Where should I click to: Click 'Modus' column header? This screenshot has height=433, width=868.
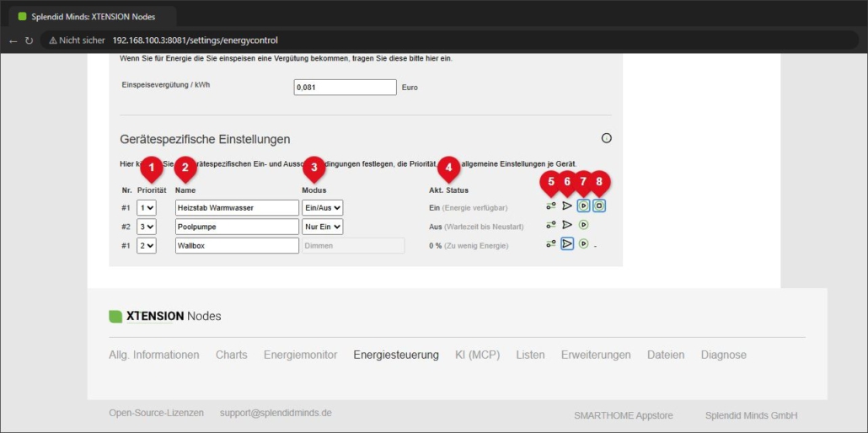pyautogui.click(x=313, y=190)
